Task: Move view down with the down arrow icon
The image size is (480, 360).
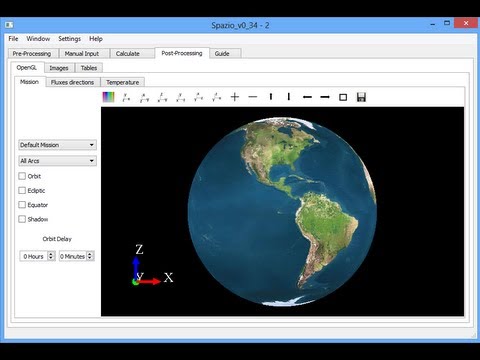Action: [x=289, y=97]
